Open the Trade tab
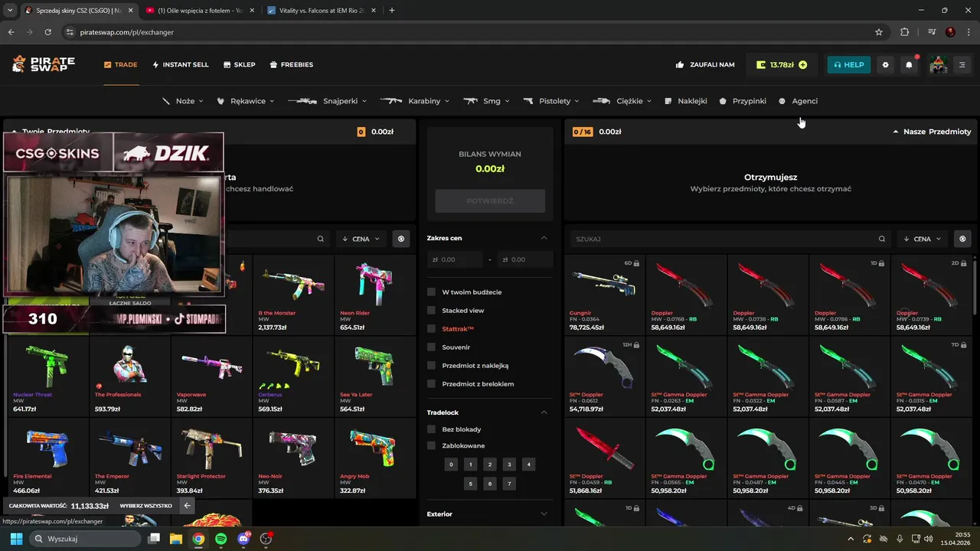980x551 pixels. (x=121, y=65)
